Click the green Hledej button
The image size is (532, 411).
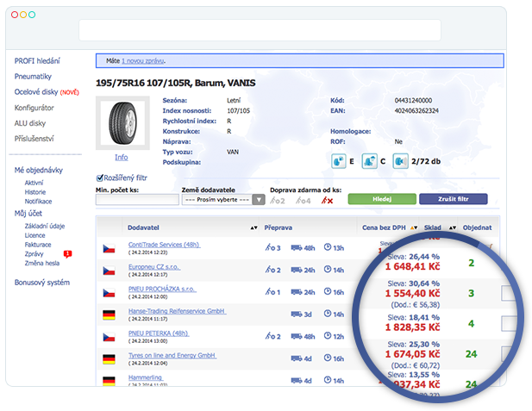[x=382, y=199]
